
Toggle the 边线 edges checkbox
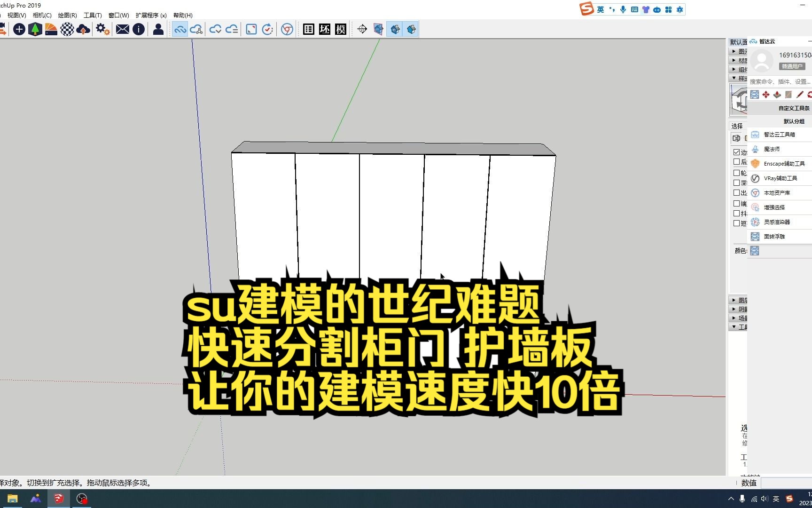click(x=737, y=152)
